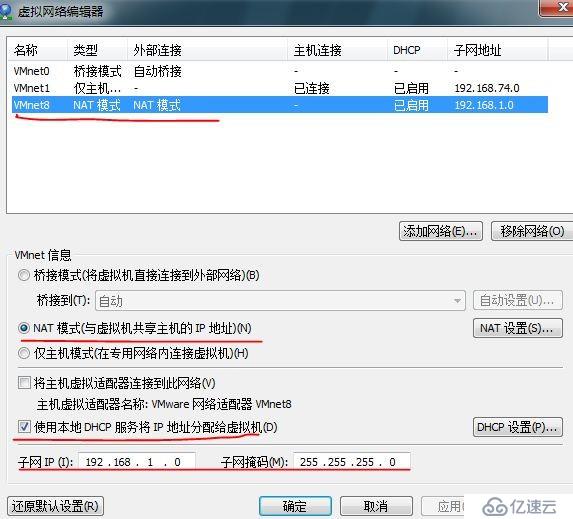Click 添加网络(E) button
The height and width of the screenshot is (519, 573).
tap(441, 231)
